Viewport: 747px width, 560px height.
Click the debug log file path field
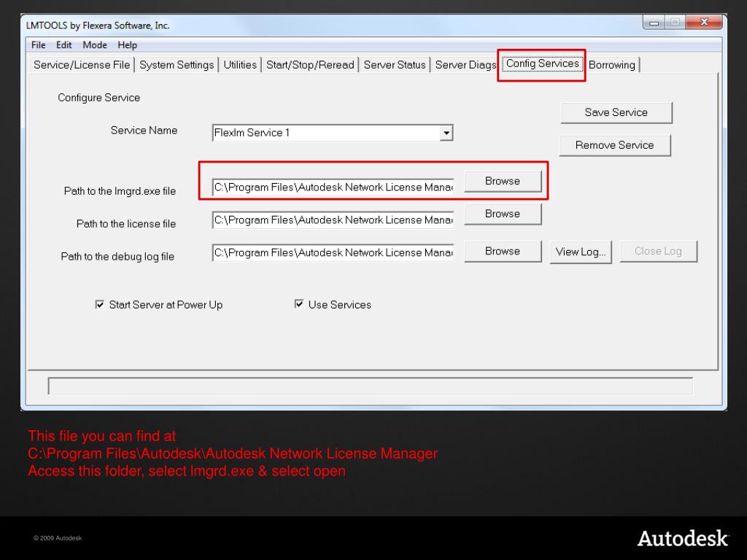[333, 252]
